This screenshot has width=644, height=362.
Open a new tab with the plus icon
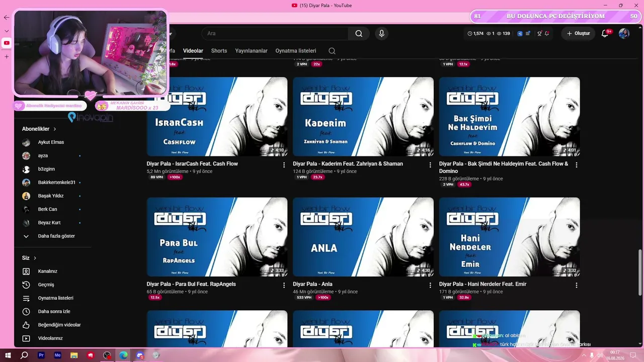[x=7, y=56]
